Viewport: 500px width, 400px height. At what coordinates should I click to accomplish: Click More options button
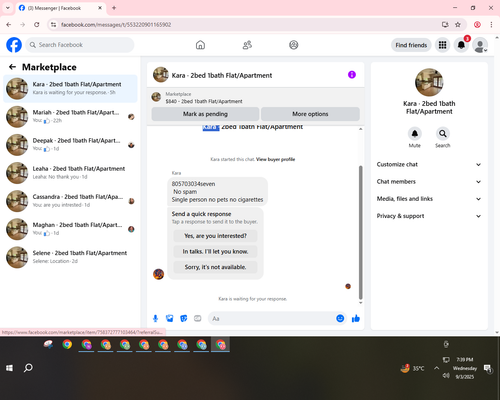310,114
